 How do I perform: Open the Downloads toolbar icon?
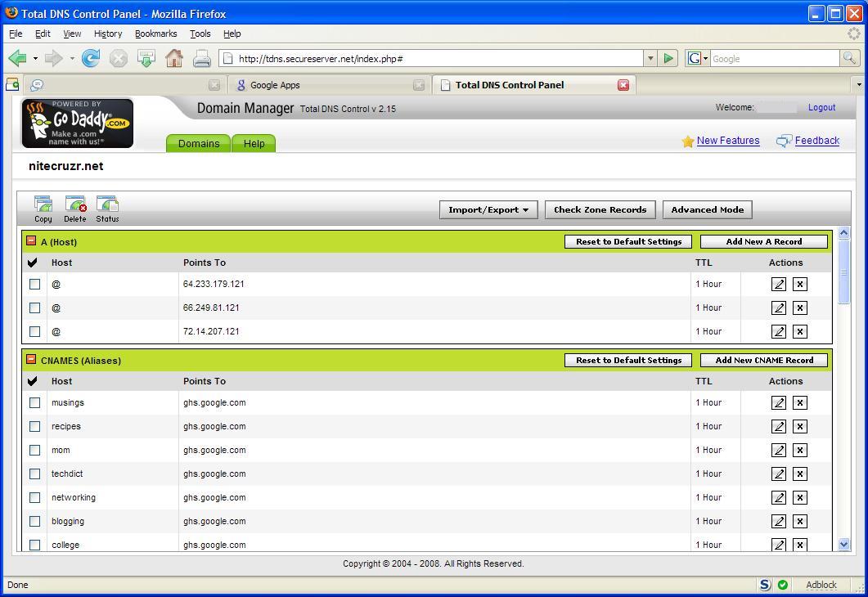click(146, 58)
